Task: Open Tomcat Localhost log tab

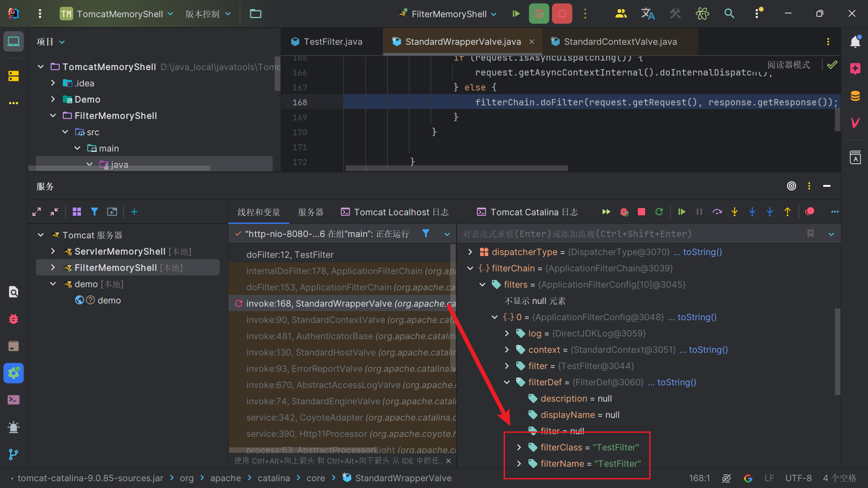Action: coord(395,212)
